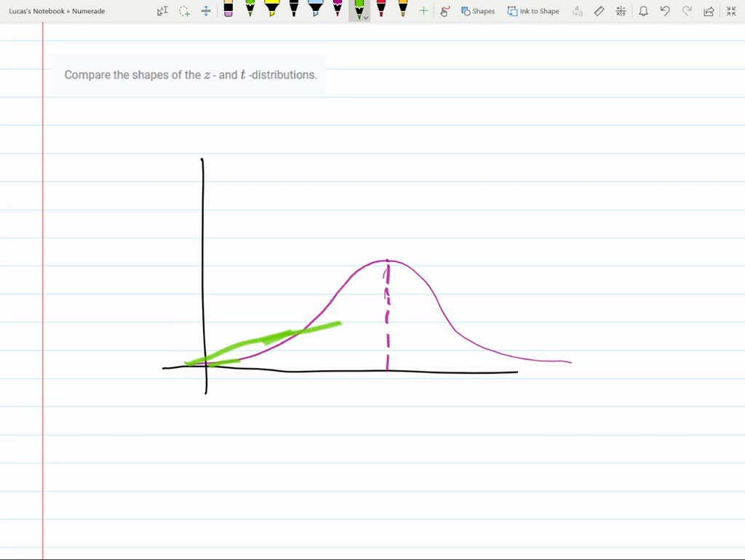
Task: Click the notifications bell icon
Action: click(x=642, y=11)
